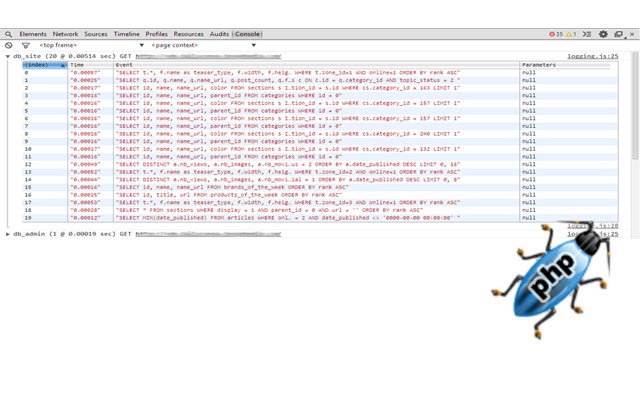Open the blurred GET URL on db_admin line
The height and width of the screenshot is (400, 640).
(x=208, y=234)
